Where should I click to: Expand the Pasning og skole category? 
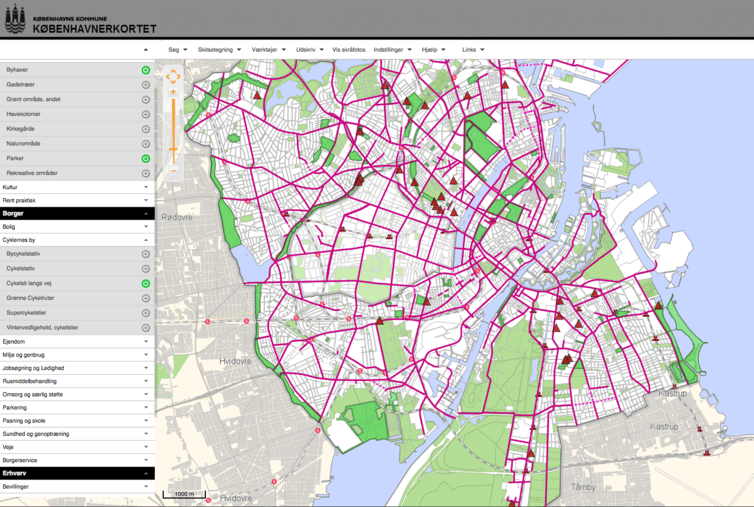tap(77, 420)
